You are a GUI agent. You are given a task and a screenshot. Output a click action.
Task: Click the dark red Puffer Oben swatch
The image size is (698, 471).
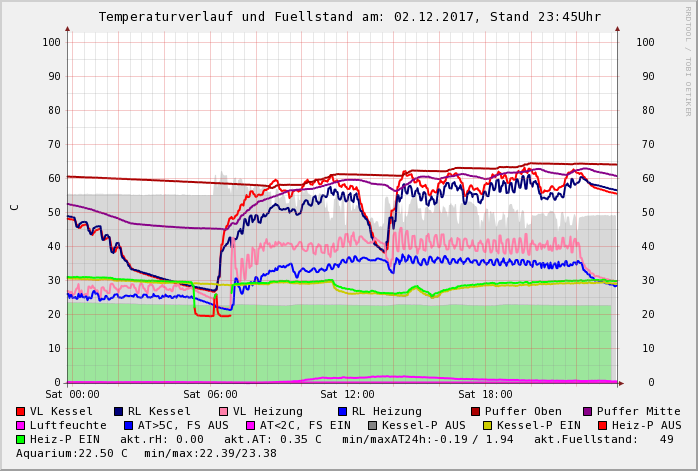point(476,411)
